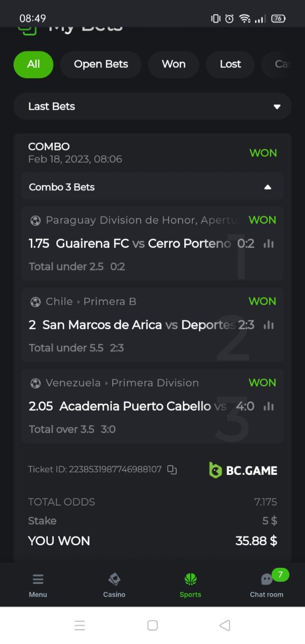
Task: Open stats icon for San Marcos de Arica match
Action: [x=268, y=325]
